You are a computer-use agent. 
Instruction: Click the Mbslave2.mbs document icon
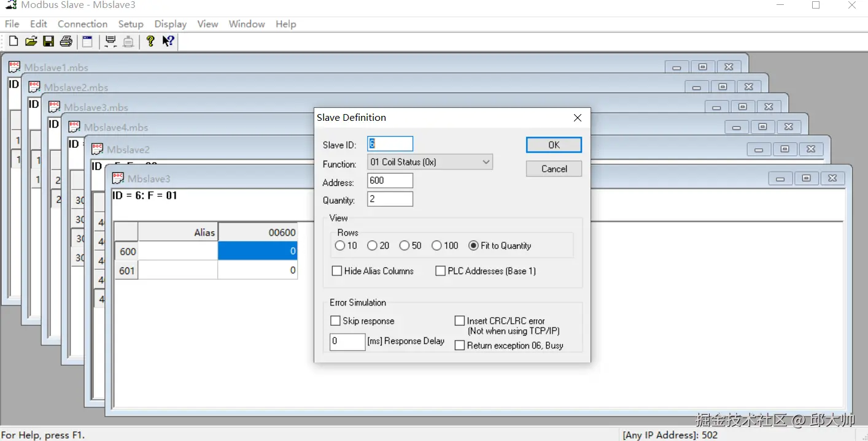tap(34, 87)
